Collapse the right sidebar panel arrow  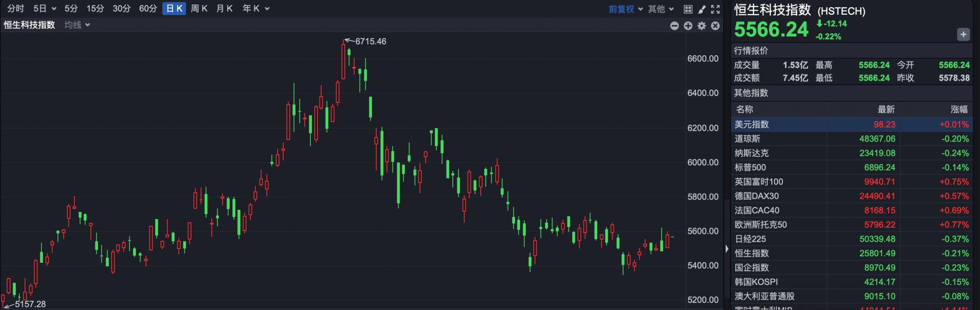(x=727, y=249)
